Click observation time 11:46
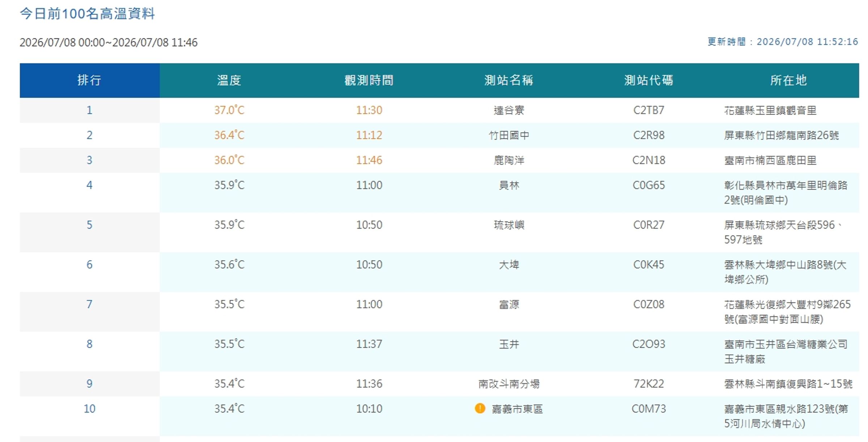 [x=369, y=160]
